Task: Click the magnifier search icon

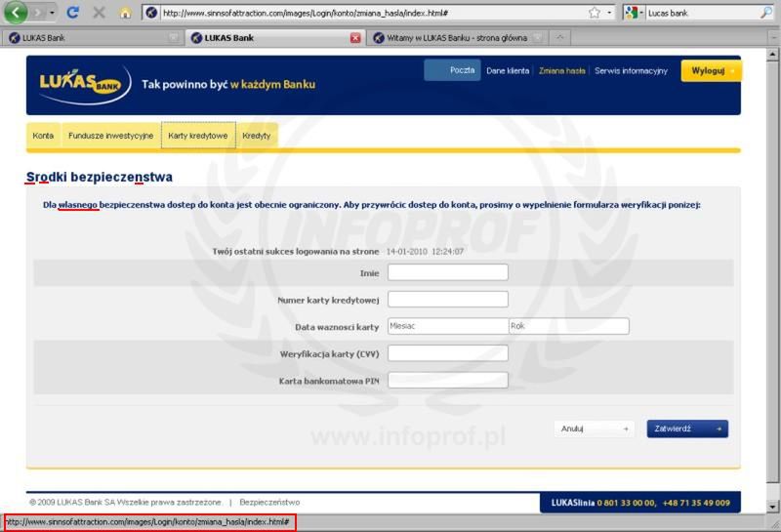Action: [x=766, y=13]
